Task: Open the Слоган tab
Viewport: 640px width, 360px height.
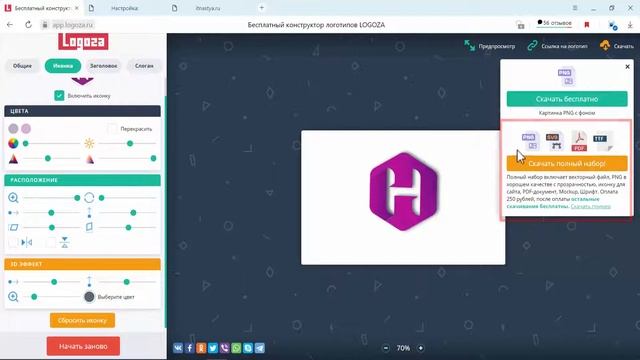Action: pos(144,66)
